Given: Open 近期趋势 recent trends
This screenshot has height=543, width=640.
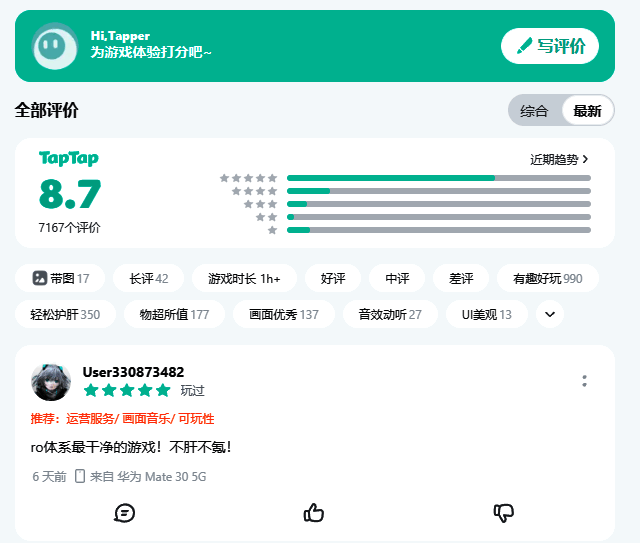Looking at the screenshot, I should point(558,159).
